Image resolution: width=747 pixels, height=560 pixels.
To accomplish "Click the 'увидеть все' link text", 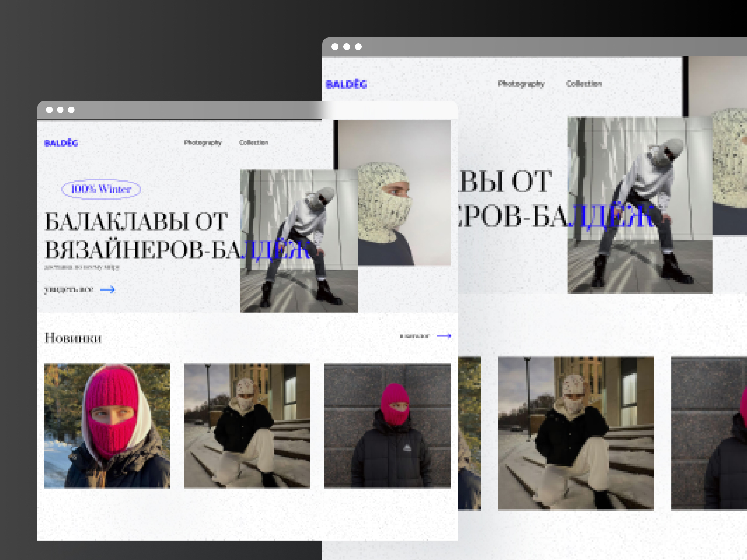I will (69, 289).
